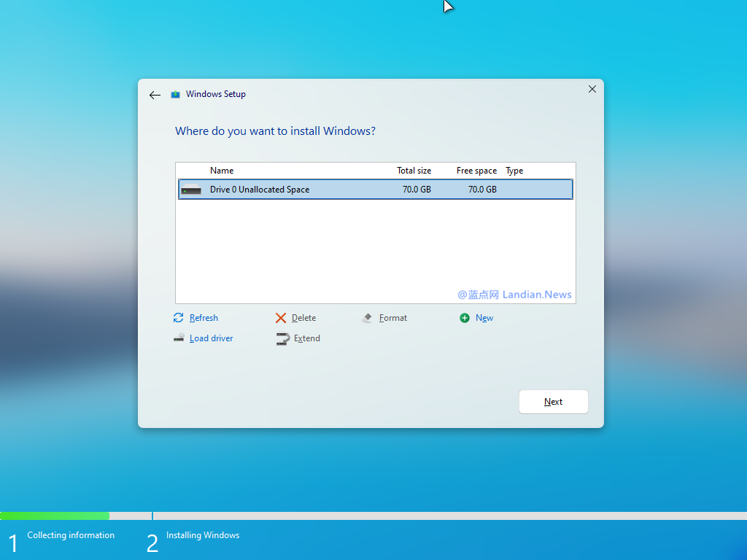The width and height of the screenshot is (747, 560).
Task: Click the hard drive icon for Drive 0
Action: pos(191,189)
